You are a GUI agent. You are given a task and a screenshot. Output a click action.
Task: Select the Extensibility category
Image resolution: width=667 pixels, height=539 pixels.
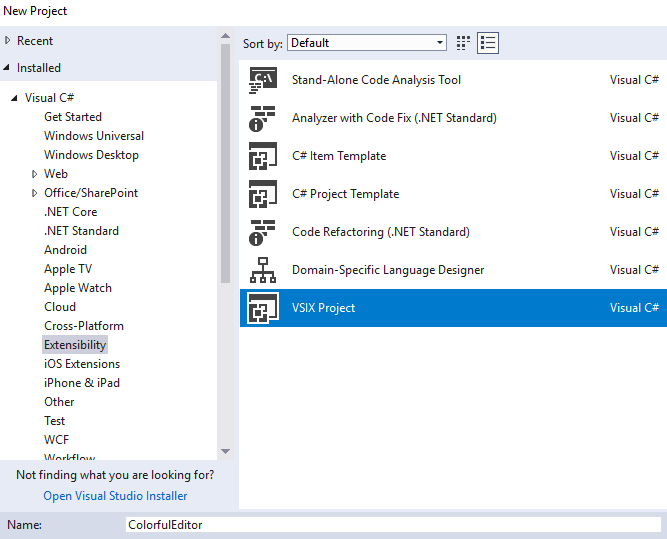75,345
